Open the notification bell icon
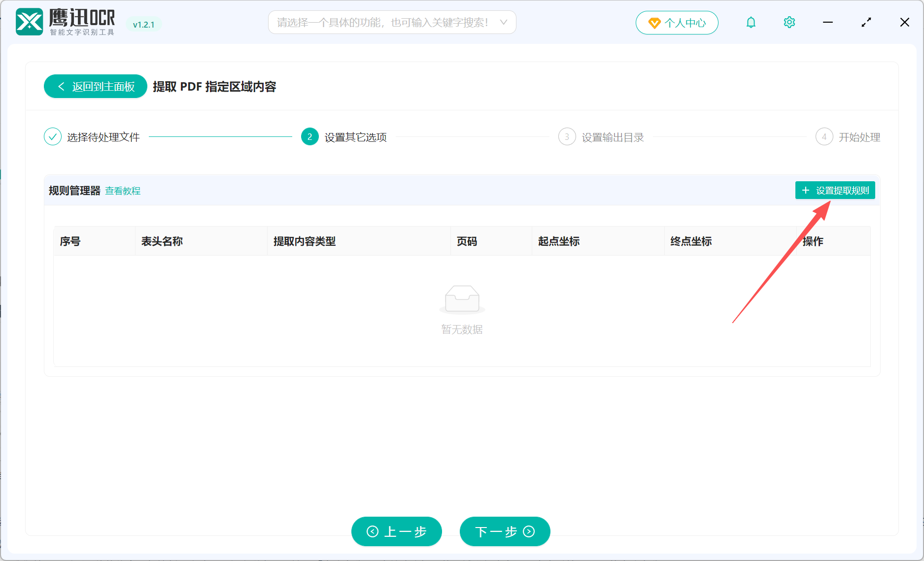Image resolution: width=924 pixels, height=561 pixels. pyautogui.click(x=751, y=22)
